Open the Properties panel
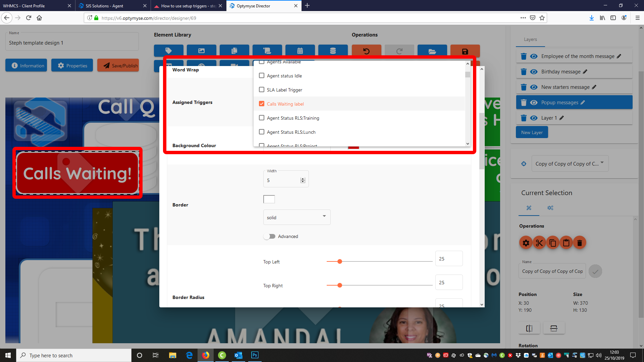This screenshot has height=362, width=644. [72, 65]
